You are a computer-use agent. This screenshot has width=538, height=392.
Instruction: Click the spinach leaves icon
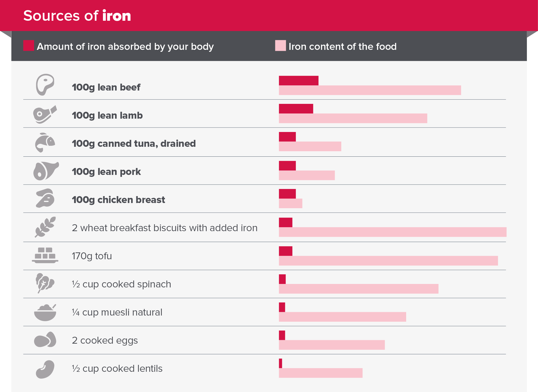(45, 283)
